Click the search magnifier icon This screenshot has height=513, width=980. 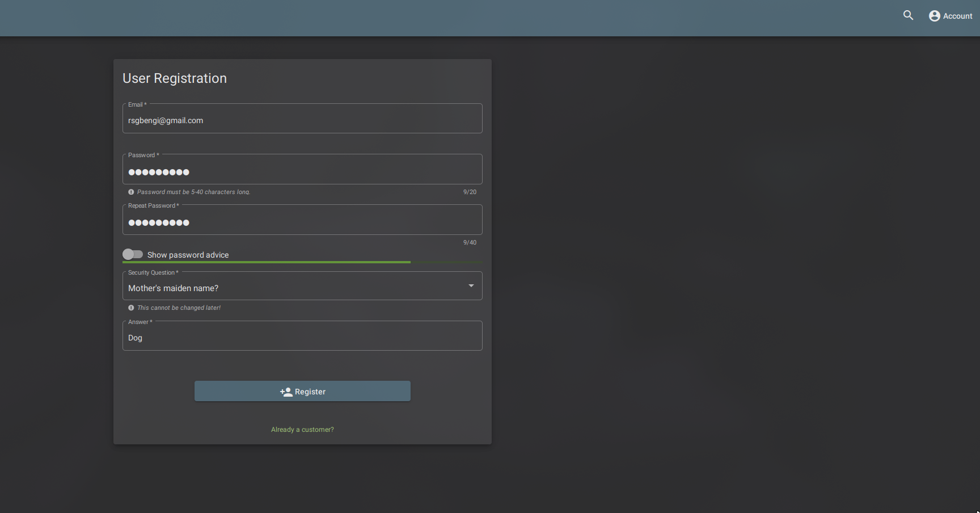click(908, 16)
